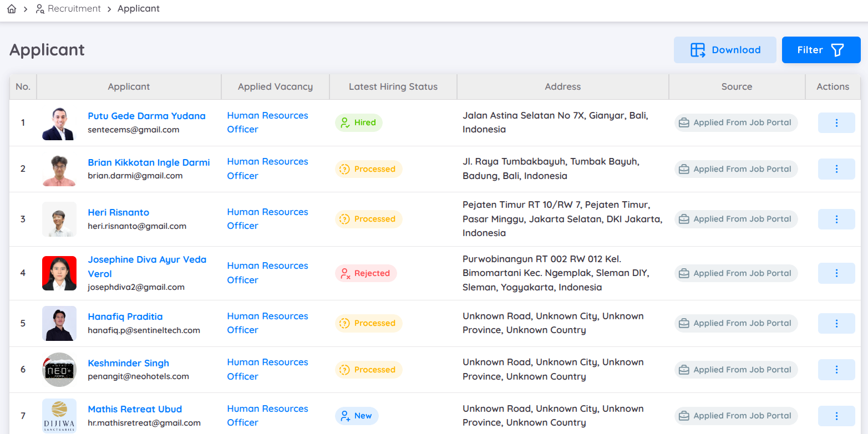Open actions menu for Hanafiq Praditia

coord(836,323)
